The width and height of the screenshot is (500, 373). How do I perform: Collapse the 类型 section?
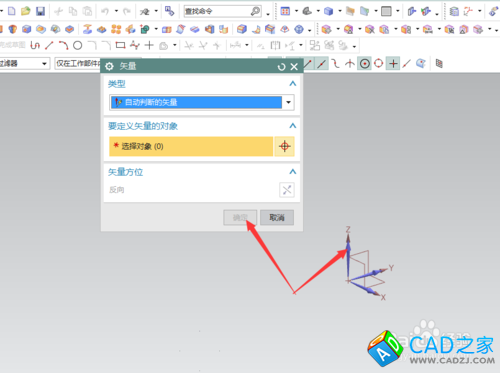292,83
